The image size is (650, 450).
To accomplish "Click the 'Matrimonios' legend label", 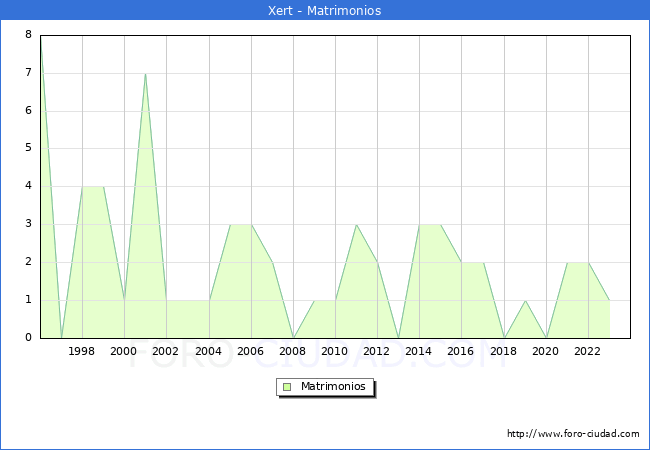I will pyautogui.click(x=333, y=386).
